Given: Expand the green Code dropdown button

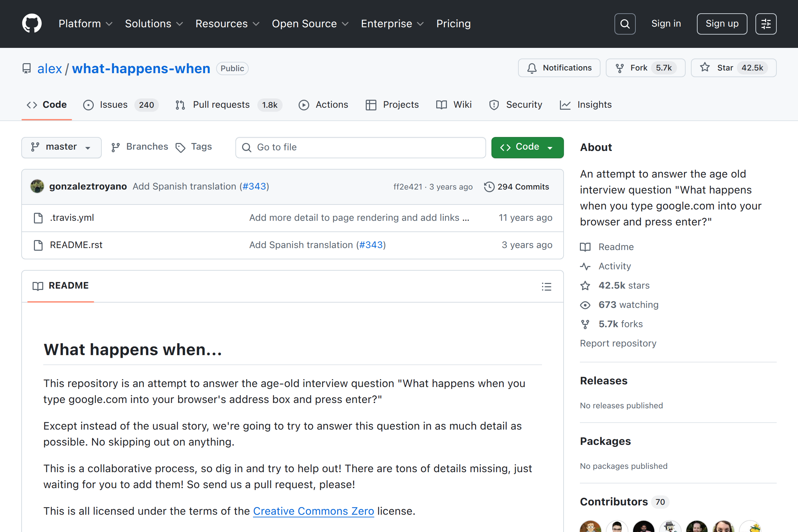Looking at the screenshot, I should click(527, 147).
